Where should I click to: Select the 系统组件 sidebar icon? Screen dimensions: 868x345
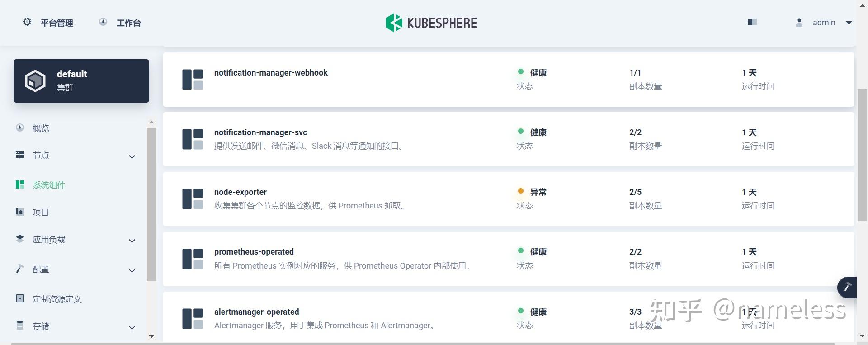(19, 184)
